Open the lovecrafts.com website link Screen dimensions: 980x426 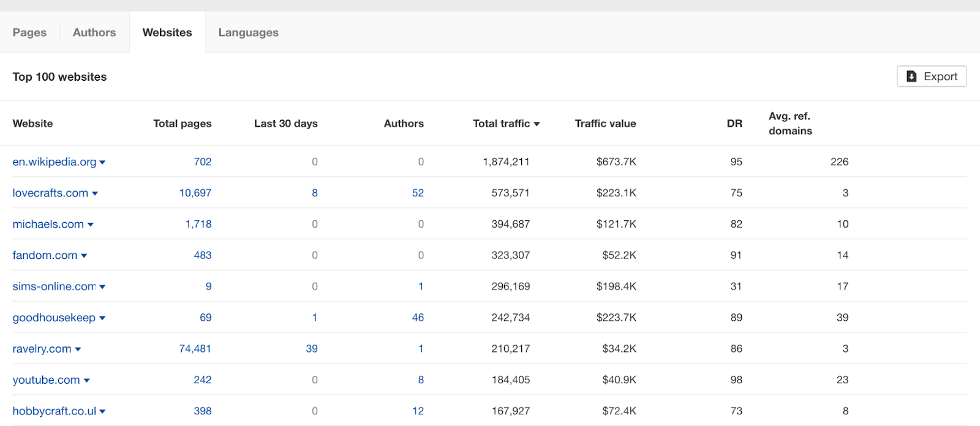tap(50, 193)
